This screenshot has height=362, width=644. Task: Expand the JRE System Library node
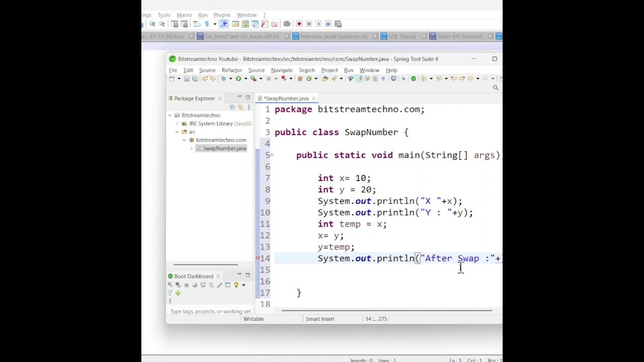click(177, 124)
